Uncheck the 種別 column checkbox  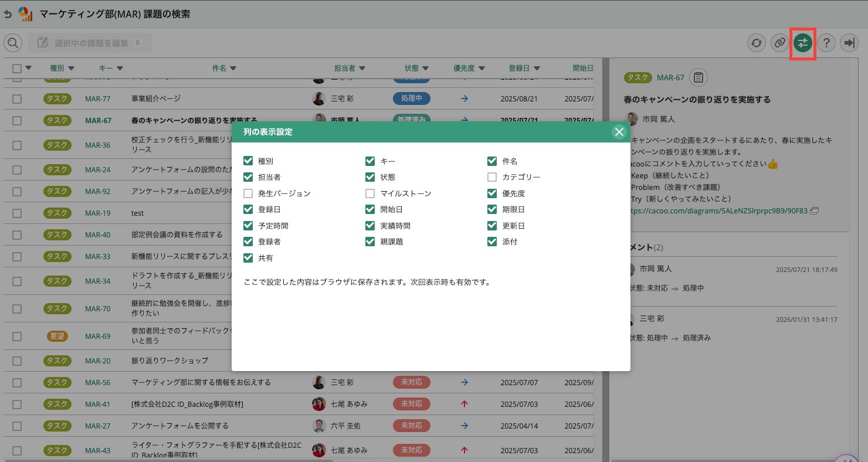click(248, 161)
